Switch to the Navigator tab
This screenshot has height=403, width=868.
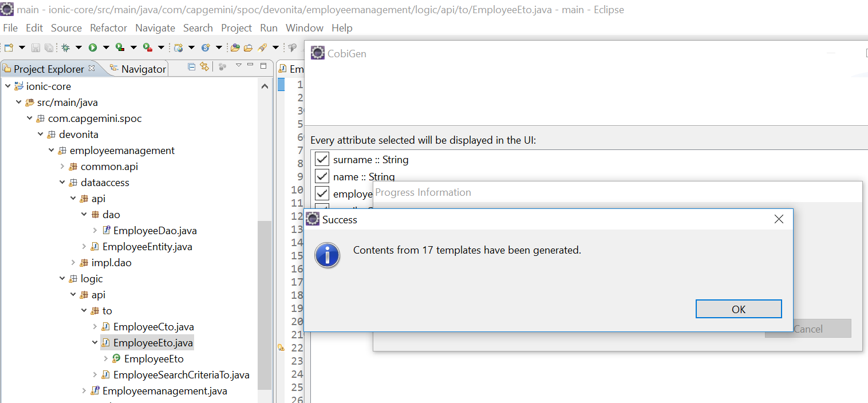[143, 69]
